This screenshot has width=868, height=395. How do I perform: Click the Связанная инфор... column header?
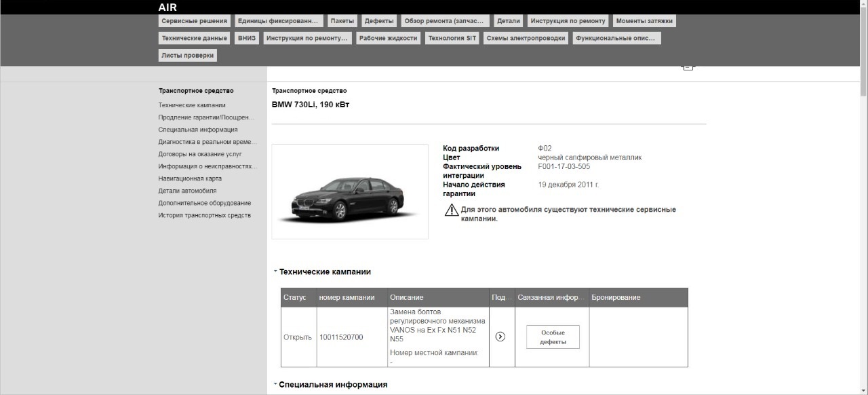click(x=551, y=297)
